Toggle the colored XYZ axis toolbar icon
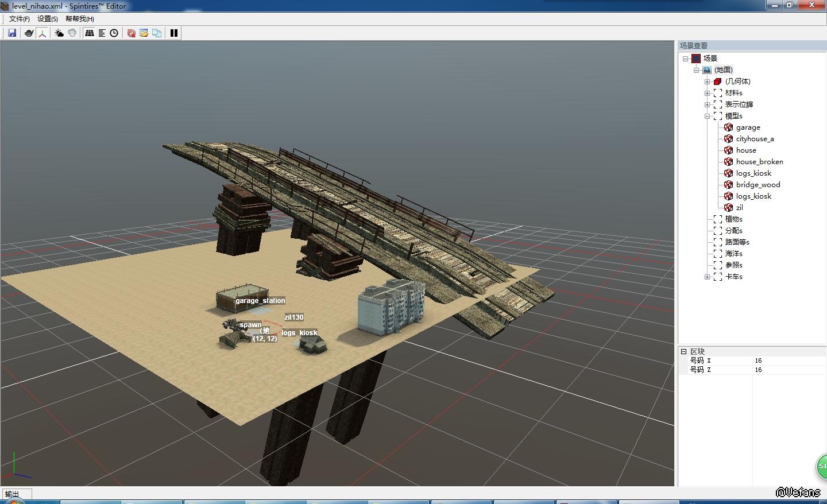Image resolution: width=827 pixels, height=504 pixels. point(42,33)
